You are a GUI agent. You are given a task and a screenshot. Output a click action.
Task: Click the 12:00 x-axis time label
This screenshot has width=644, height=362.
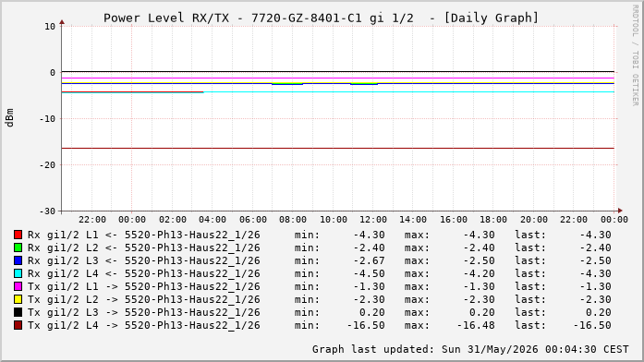click(373, 220)
